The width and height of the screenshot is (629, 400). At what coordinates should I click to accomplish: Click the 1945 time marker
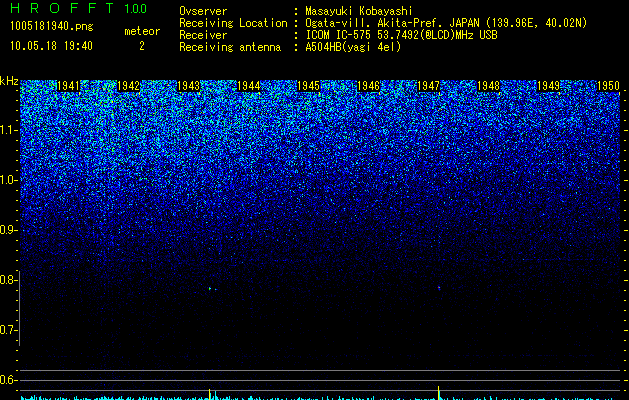click(x=308, y=86)
